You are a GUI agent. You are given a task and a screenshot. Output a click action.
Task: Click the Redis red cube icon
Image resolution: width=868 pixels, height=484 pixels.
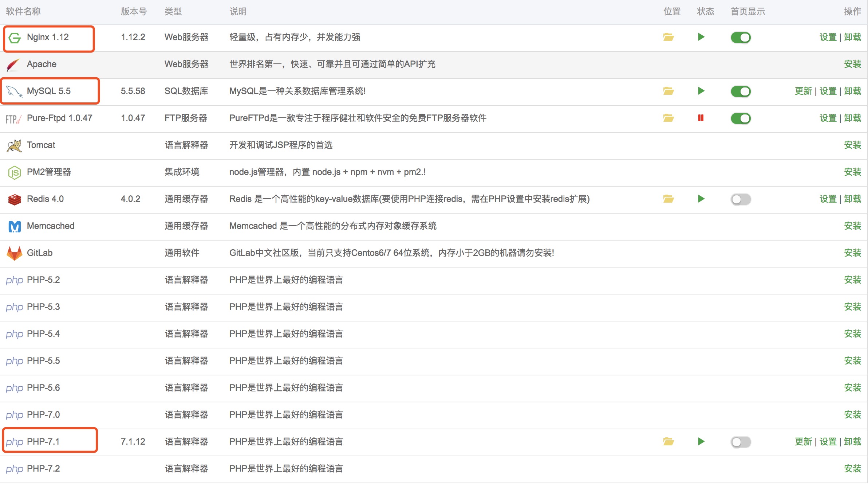tap(15, 200)
